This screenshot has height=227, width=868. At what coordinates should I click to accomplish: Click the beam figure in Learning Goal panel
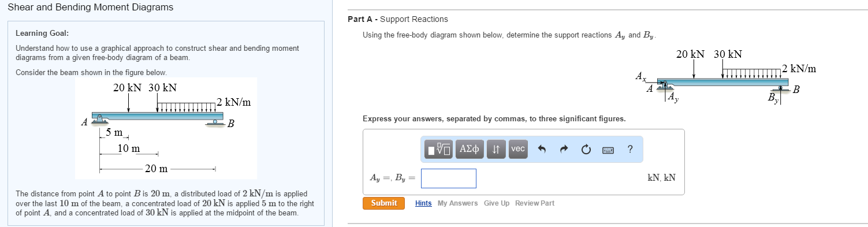pyautogui.click(x=166, y=128)
